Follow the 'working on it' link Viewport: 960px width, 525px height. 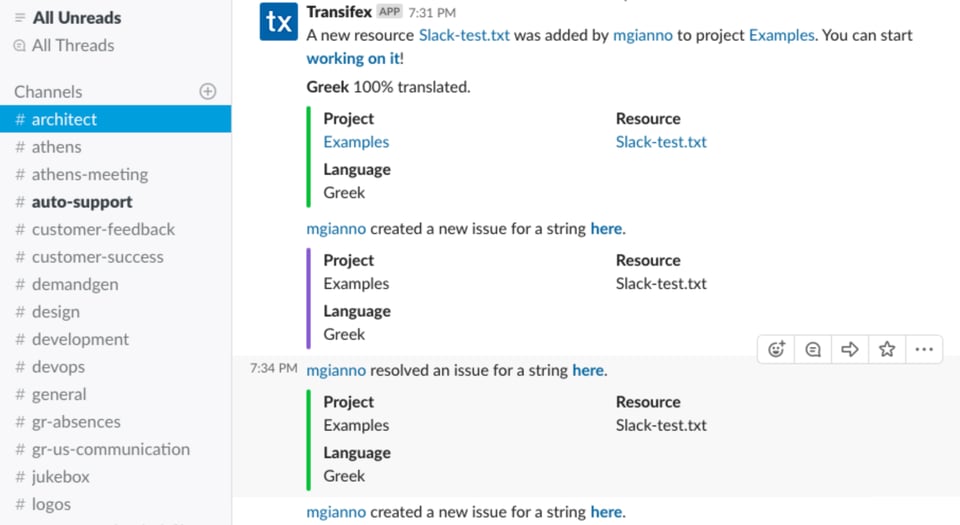point(353,59)
